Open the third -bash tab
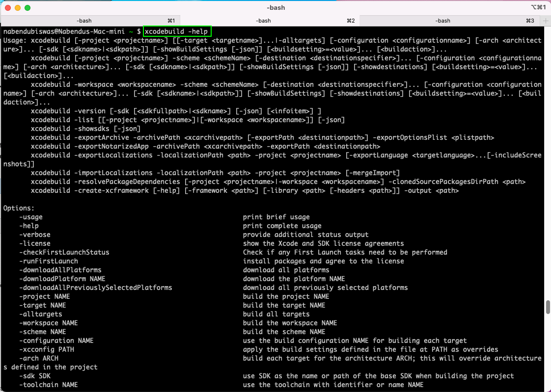The height and width of the screenshot is (392, 551). pyautogui.click(x=443, y=21)
